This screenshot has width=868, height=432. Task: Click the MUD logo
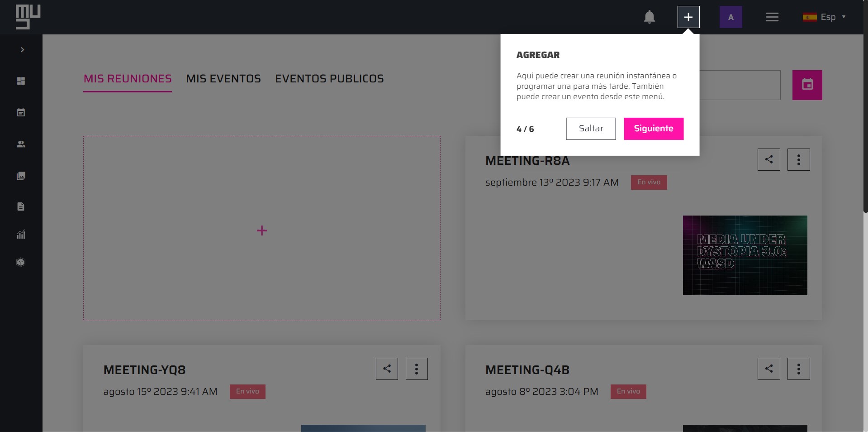(28, 17)
